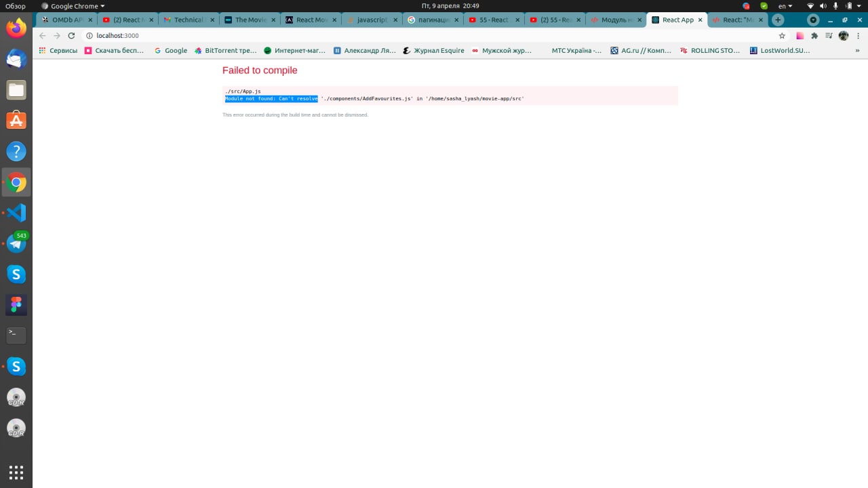Open the ROLLING STO... bookmark
This screenshot has width=868, height=488.
point(710,50)
